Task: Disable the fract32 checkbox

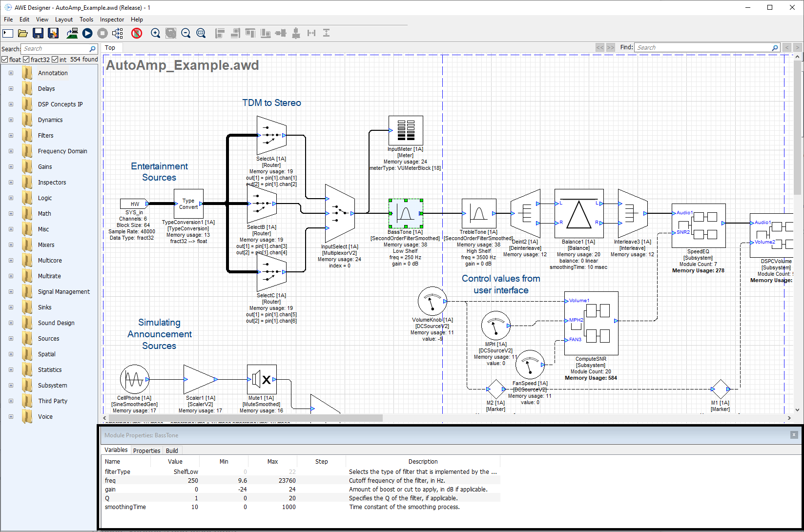Action: [26, 59]
